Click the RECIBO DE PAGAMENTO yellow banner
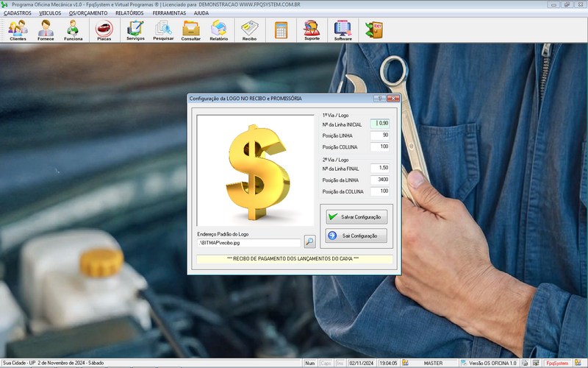 pyautogui.click(x=295, y=259)
